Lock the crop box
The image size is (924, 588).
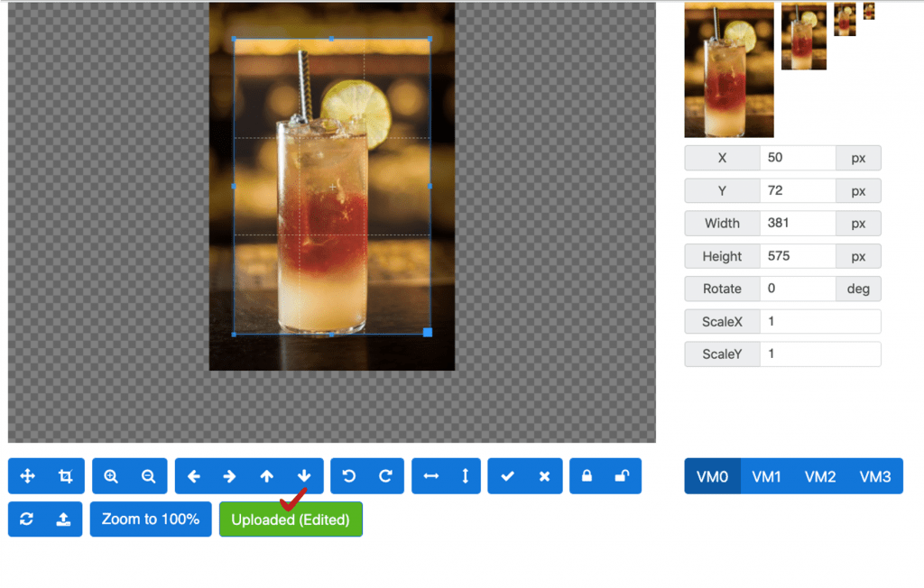(x=586, y=476)
